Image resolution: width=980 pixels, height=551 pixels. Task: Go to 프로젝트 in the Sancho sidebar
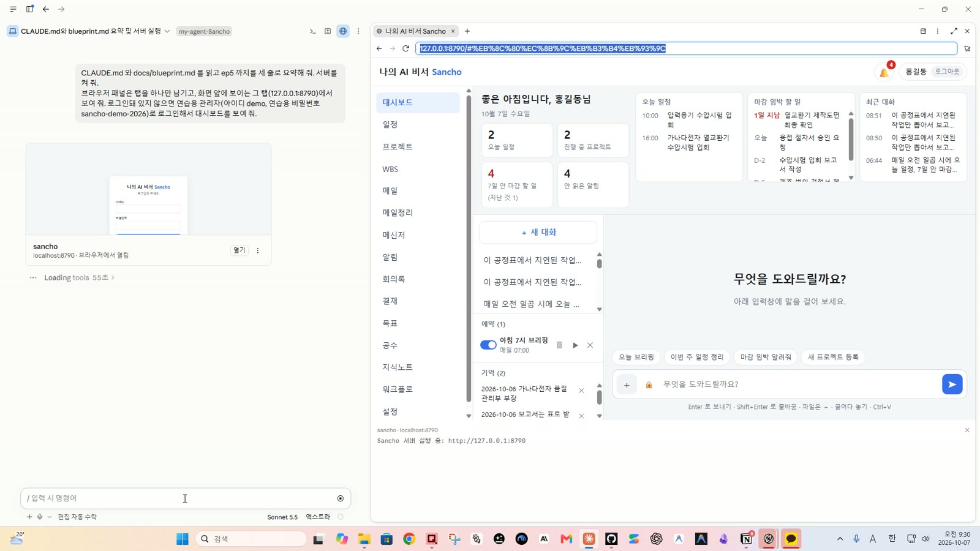(x=418, y=147)
